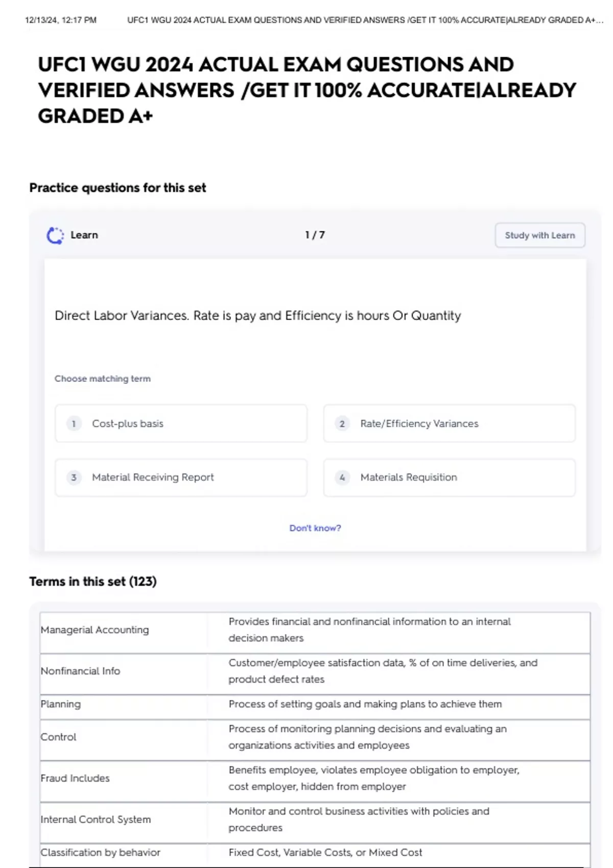The image size is (613, 868).
Task: Click the 1 / 7 progress counter
Action: click(315, 235)
